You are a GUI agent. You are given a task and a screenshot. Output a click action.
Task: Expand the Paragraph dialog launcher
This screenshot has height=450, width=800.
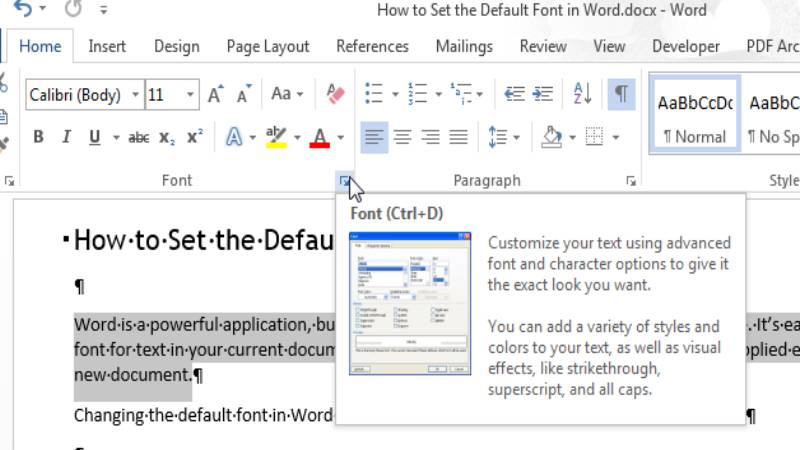tap(631, 181)
